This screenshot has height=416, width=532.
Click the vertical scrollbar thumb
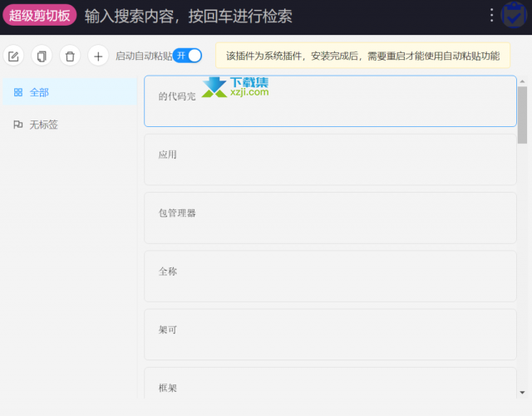523,115
